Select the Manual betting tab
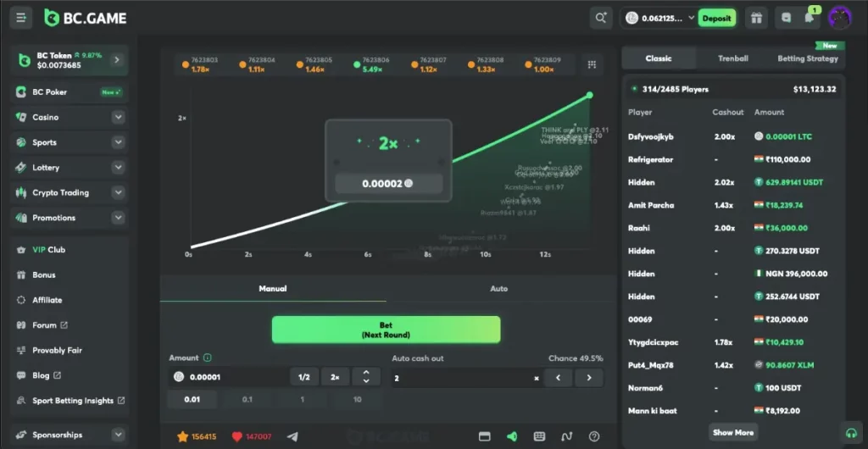The height and width of the screenshot is (449, 868). tap(273, 288)
